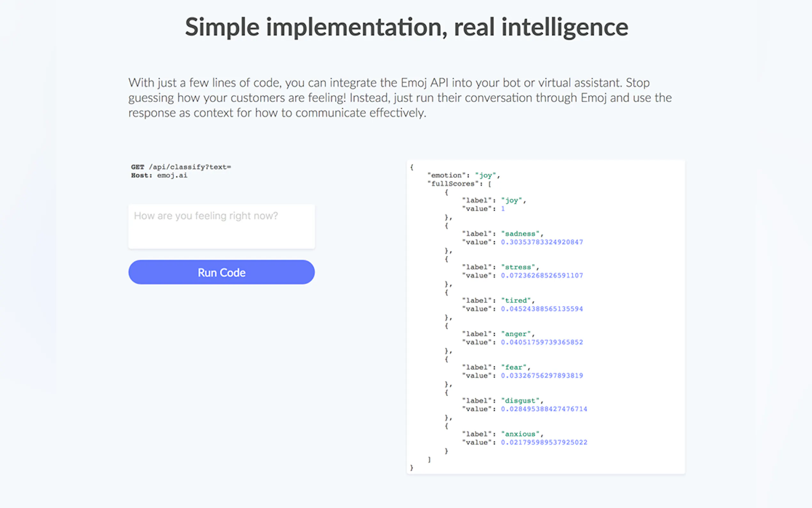This screenshot has height=508, width=812.
Task: Click the anger value 0.04051759739365852
Action: (542, 342)
